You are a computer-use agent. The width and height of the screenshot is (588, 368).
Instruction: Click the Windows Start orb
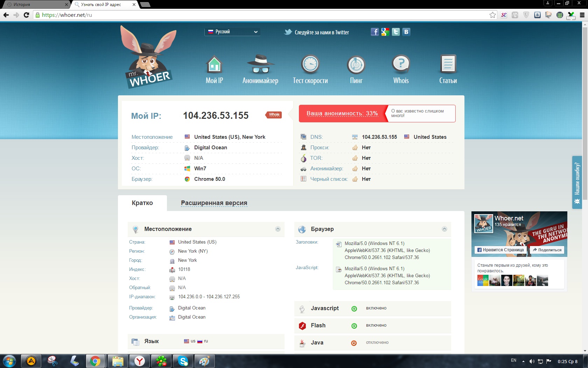tap(9, 361)
